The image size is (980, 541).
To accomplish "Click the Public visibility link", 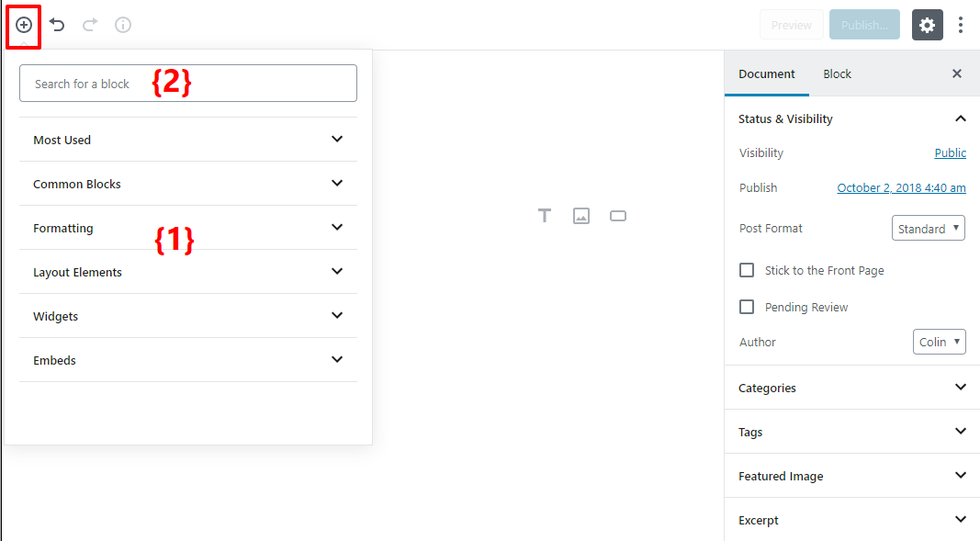I will pos(950,153).
